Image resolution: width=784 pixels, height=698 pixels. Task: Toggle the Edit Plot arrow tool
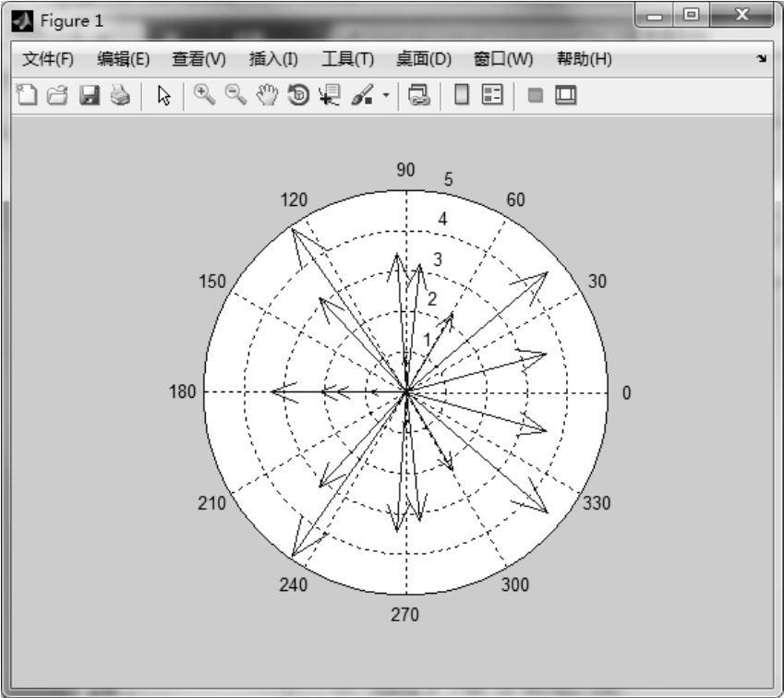[x=164, y=95]
